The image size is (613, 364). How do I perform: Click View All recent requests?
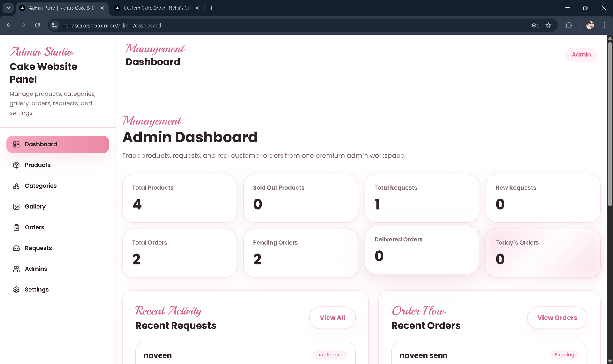[332, 317]
